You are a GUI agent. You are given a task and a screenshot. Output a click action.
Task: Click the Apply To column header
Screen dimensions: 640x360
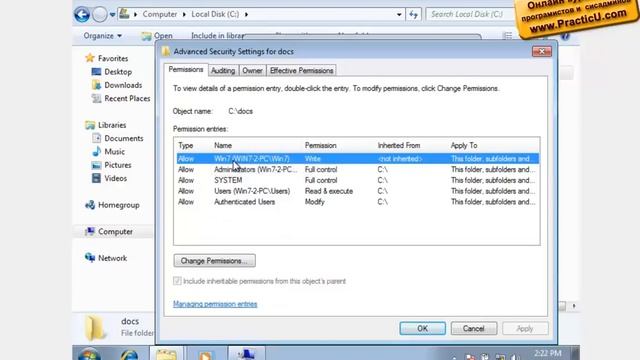pyautogui.click(x=464, y=146)
